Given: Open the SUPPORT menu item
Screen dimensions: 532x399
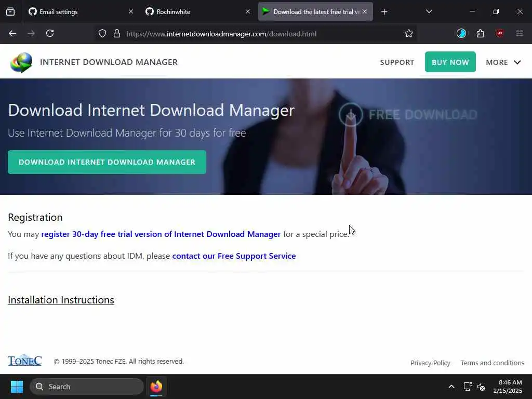Looking at the screenshot, I should pos(397,62).
